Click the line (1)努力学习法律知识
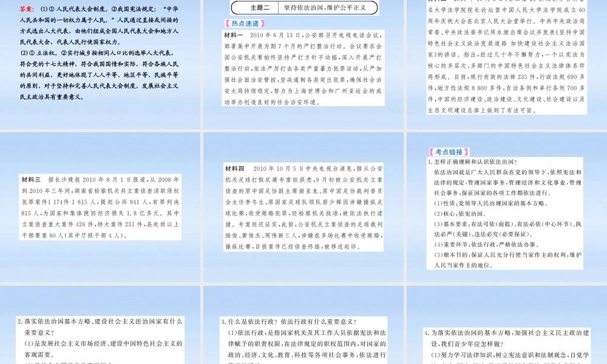 (x=510, y=355)
